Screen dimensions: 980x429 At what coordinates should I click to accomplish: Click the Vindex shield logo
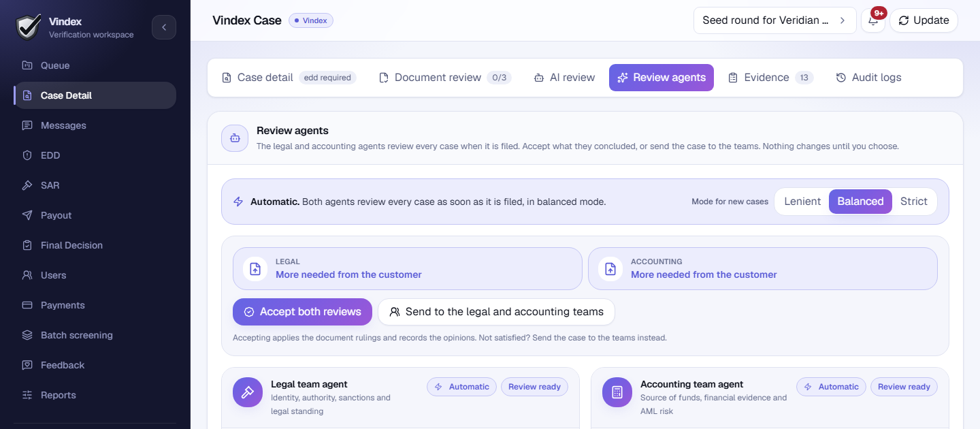(28, 27)
